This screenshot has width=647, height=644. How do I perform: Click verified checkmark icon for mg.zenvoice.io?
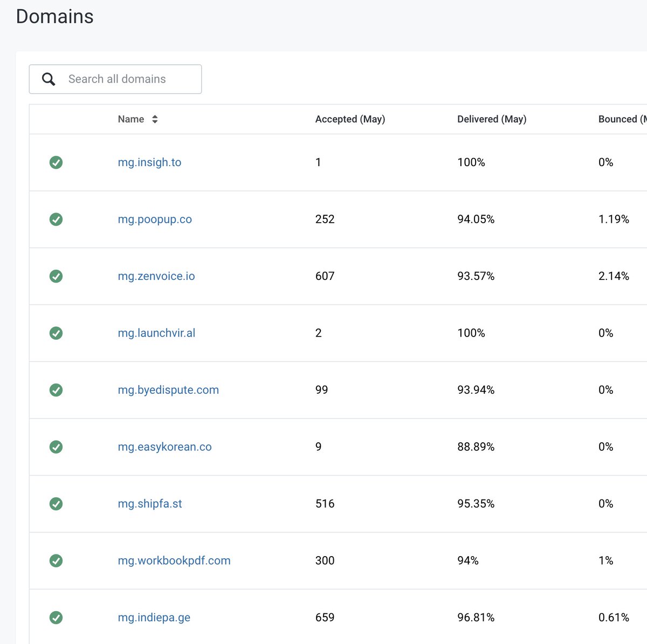coord(56,276)
